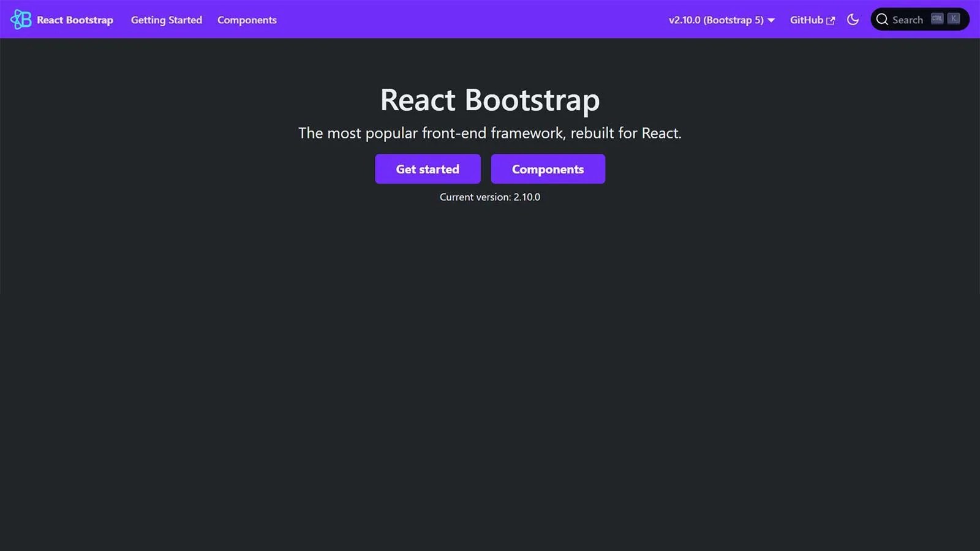Screen dimensions: 980x551
Task: Visit the GitHub link in navbar
Action: 812,20
